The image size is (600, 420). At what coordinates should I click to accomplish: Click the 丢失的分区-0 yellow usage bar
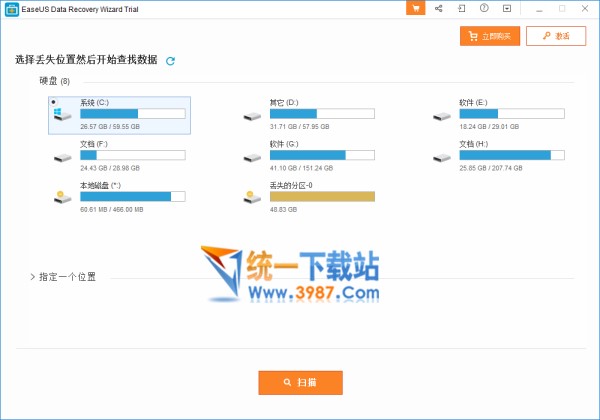(321, 196)
